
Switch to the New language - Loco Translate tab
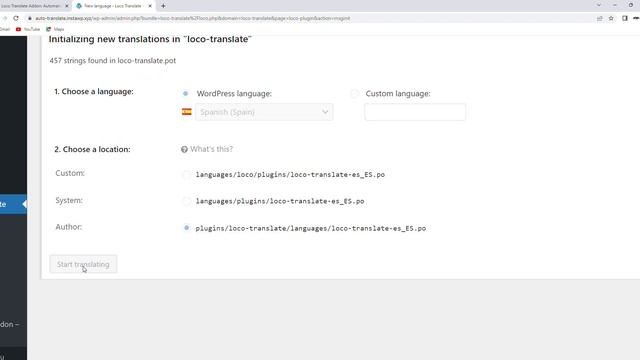[x=113, y=6]
